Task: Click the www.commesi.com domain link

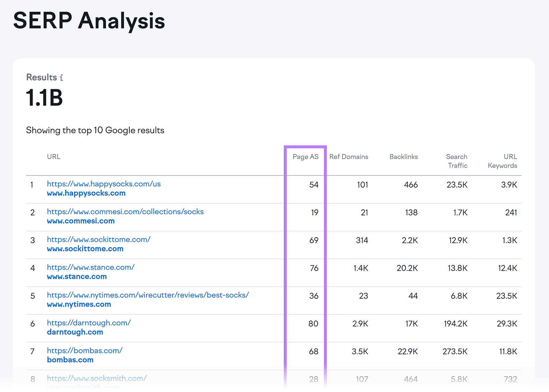Action: (x=81, y=221)
